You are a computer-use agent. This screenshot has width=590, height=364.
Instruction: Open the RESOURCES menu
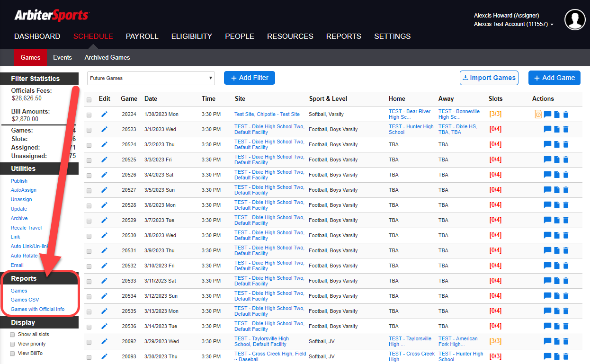tap(290, 36)
